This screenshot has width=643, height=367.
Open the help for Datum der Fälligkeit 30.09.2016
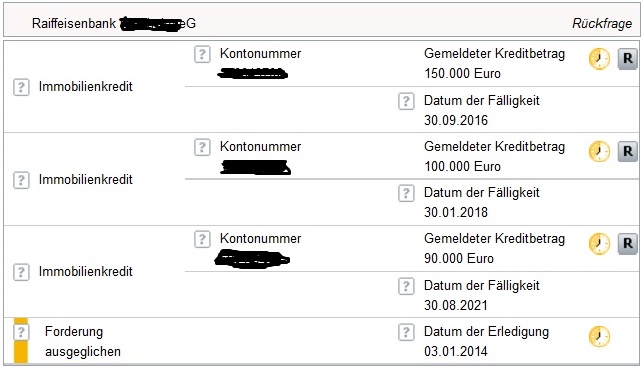point(406,101)
